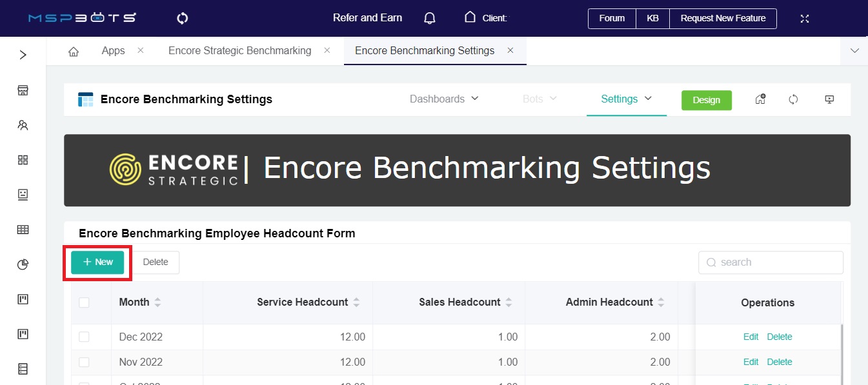Viewport: 868px width, 385px height.
Task: Focus the search field
Action: [771, 262]
